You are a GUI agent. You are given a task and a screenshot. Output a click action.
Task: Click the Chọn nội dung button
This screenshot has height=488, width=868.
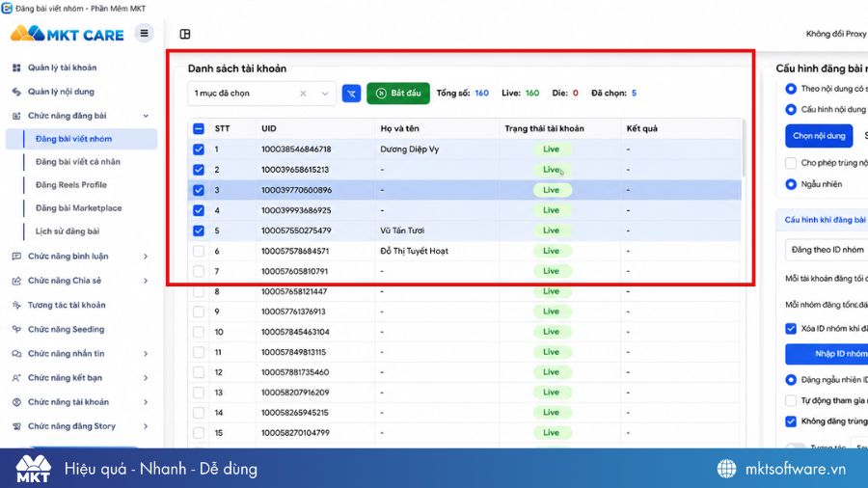click(x=819, y=136)
